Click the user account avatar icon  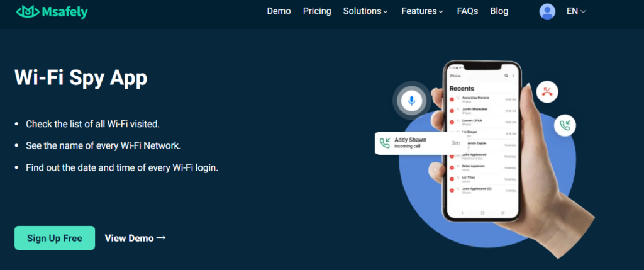(x=547, y=11)
